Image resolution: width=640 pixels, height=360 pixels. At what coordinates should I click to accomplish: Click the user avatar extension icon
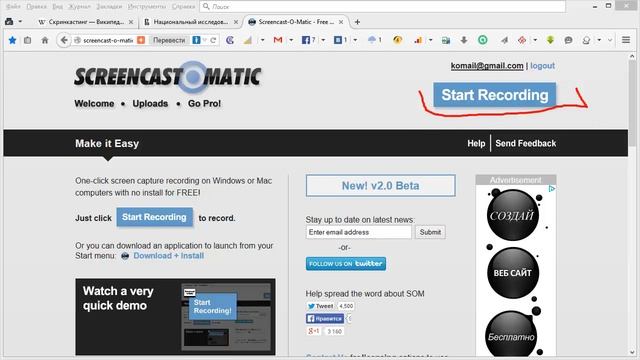click(x=586, y=40)
